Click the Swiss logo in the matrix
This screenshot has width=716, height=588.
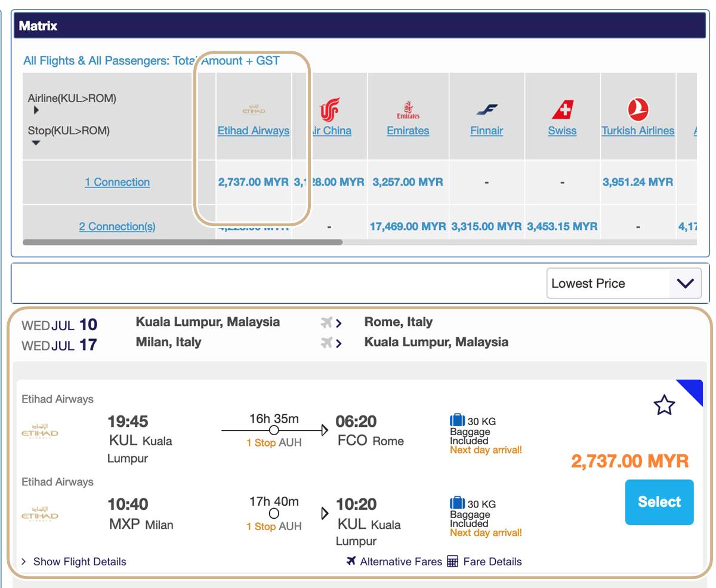click(x=562, y=110)
